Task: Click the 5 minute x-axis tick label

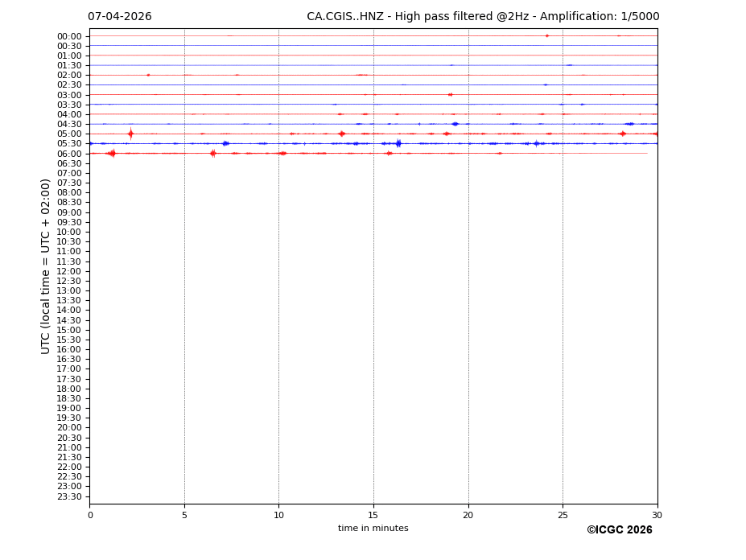Action: [184, 514]
